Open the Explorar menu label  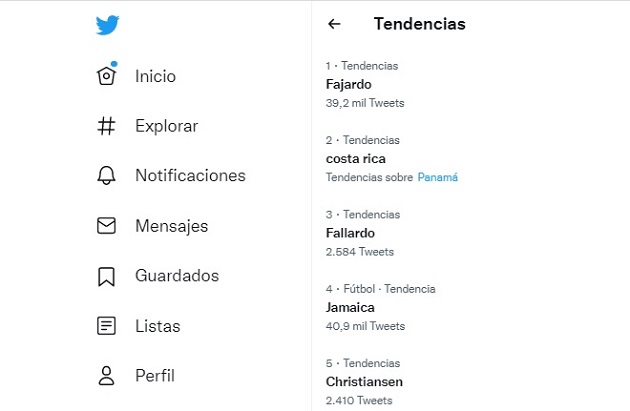click(167, 126)
